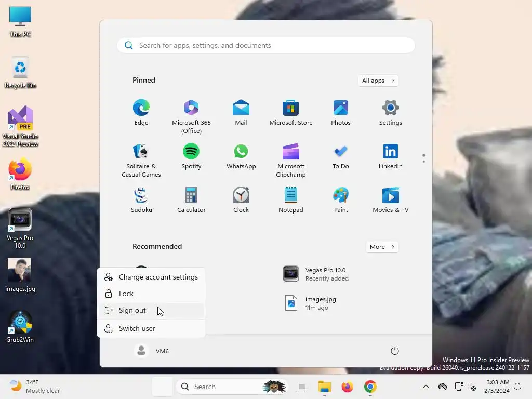Open the Clock app
This screenshot has width=532, height=399.
click(x=241, y=200)
